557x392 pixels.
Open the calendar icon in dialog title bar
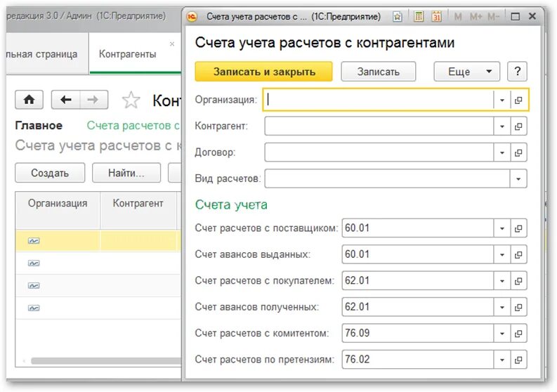[x=437, y=16]
